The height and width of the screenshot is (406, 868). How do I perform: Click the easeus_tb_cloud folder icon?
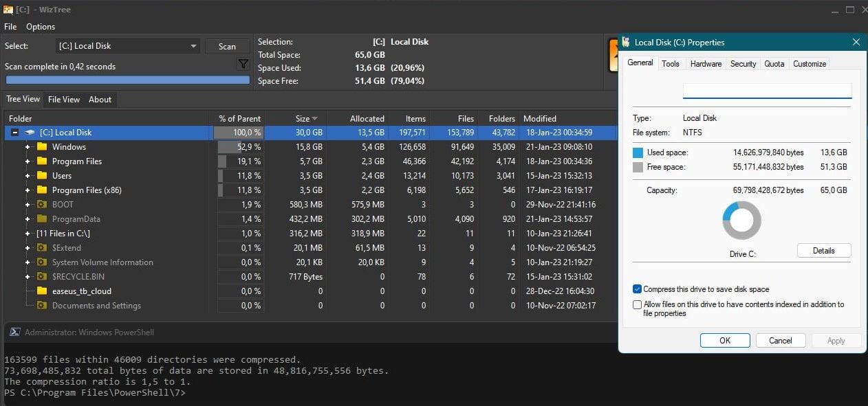click(42, 291)
